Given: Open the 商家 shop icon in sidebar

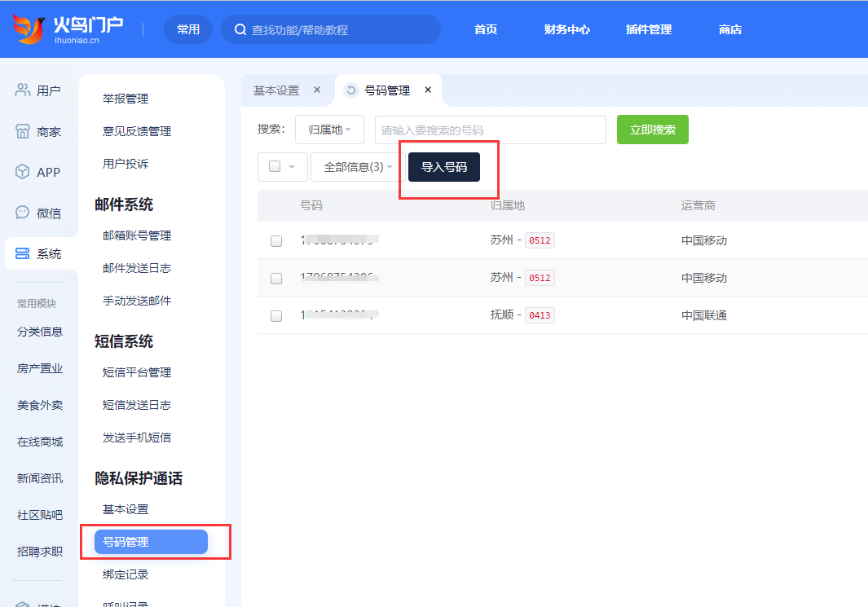Looking at the screenshot, I should click(22, 131).
